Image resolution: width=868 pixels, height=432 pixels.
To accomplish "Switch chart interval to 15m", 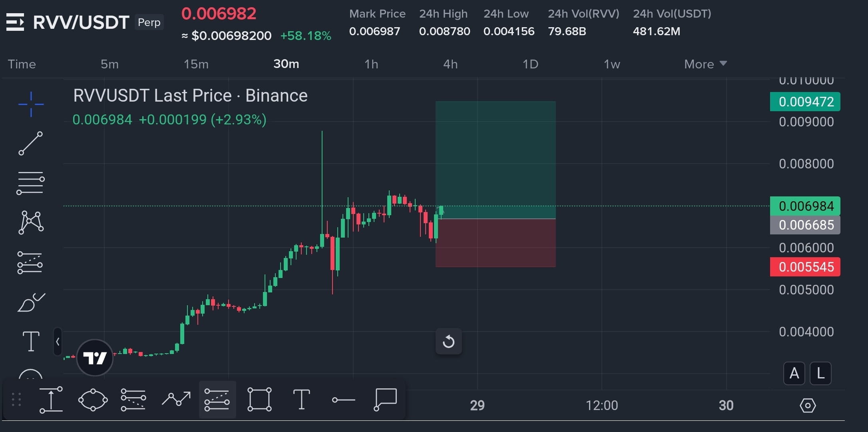I will pos(196,64).
